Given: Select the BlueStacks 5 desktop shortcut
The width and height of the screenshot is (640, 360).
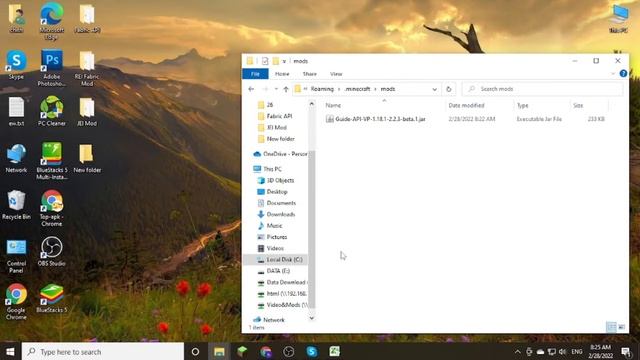Looking at the screenshot, I should click(51, 298).
